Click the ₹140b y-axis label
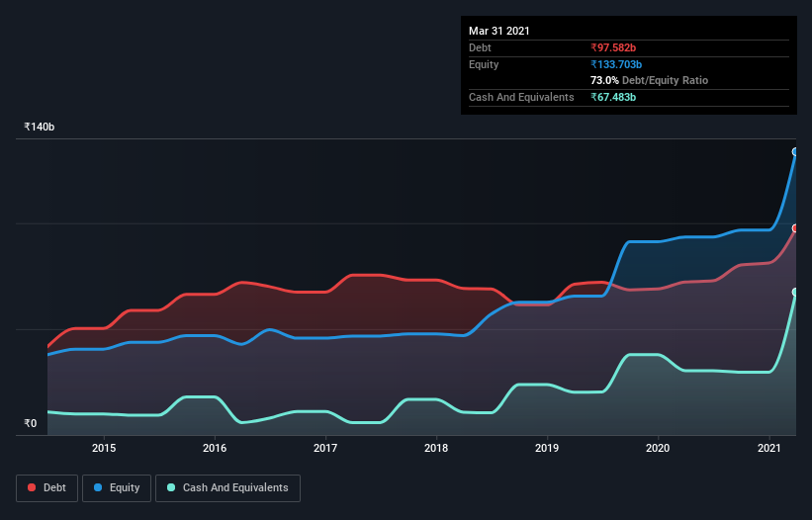The height and width of the screenshot is (520, 812). (x=39, y=127)
